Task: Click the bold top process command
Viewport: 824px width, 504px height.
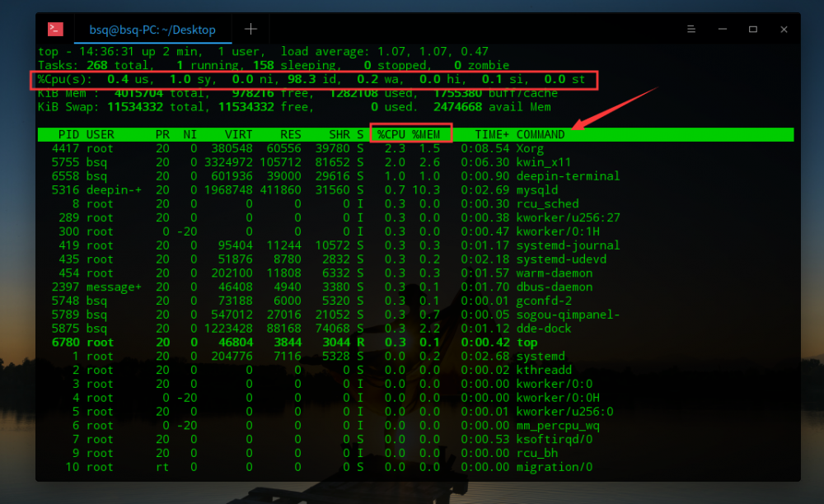Action: click(x=527, y=343)
